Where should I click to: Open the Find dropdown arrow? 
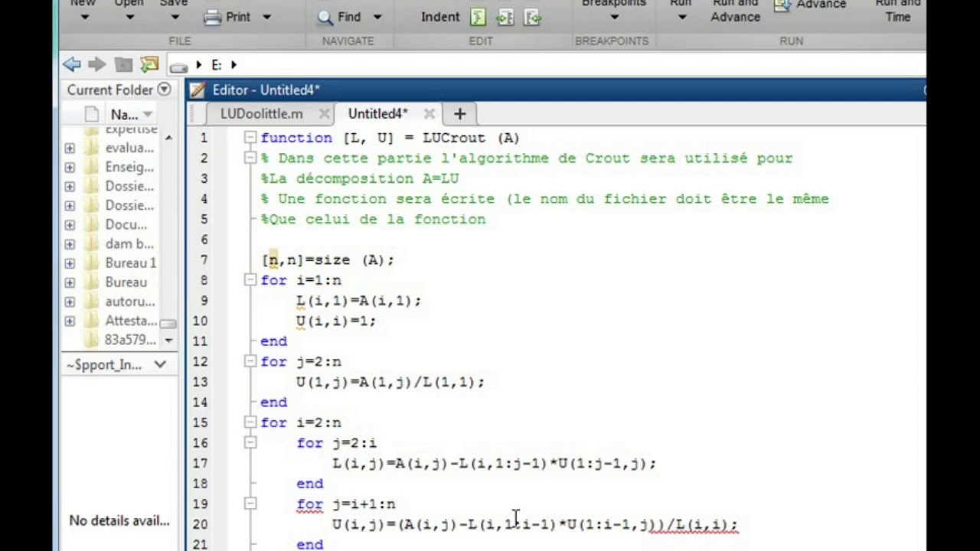click(377, 17)
